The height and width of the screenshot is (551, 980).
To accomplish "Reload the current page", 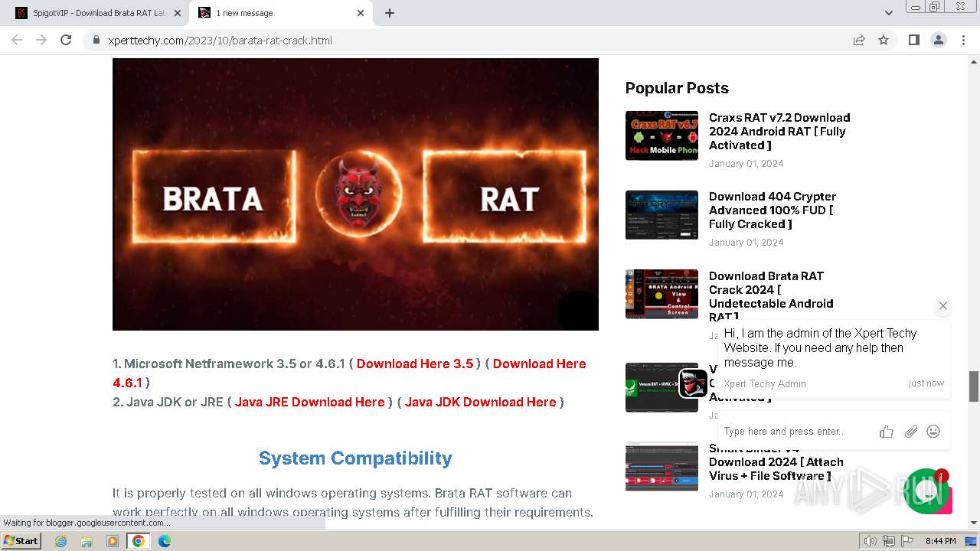I will coord(66,40).
